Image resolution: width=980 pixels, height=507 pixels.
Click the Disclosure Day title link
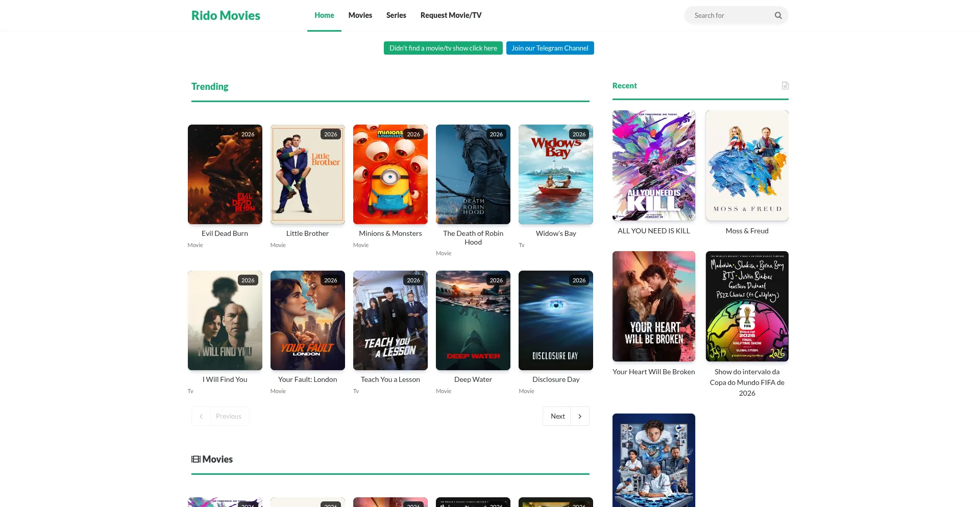click(556, 379)
